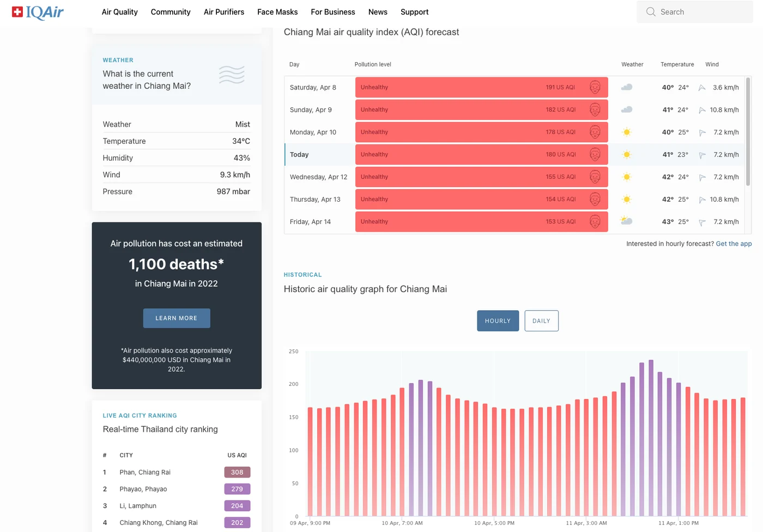Open the Air Quality menu

pos(119,12)
